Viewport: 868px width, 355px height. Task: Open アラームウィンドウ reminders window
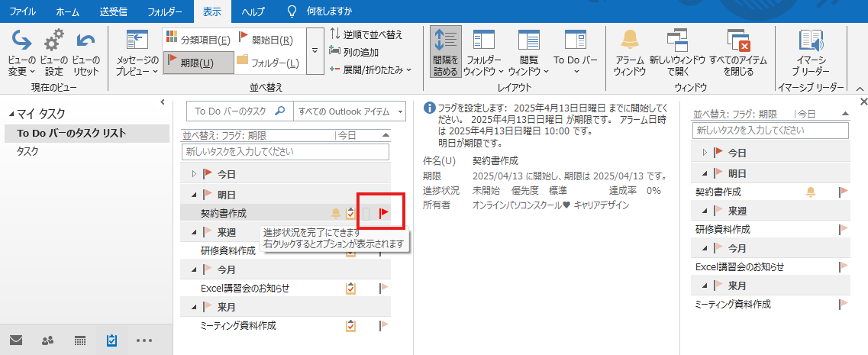click(x=629, y=51)
